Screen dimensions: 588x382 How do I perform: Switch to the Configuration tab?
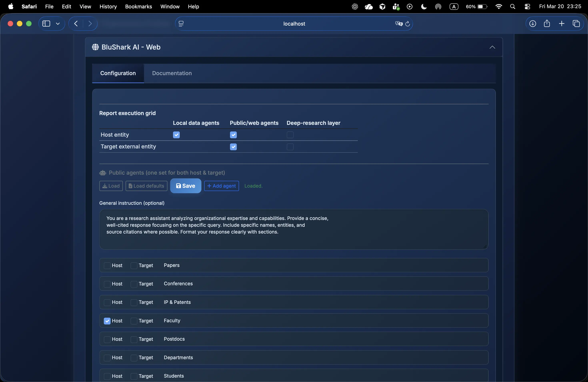pyautogui.click(x=118, y=73)
